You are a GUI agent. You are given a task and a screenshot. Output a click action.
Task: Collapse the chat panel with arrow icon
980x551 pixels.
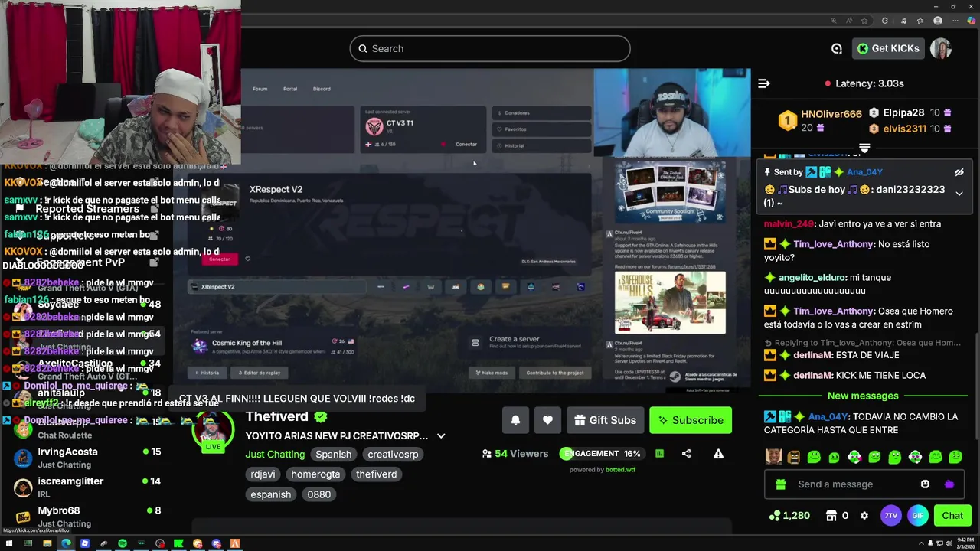(x=763, y=83)
